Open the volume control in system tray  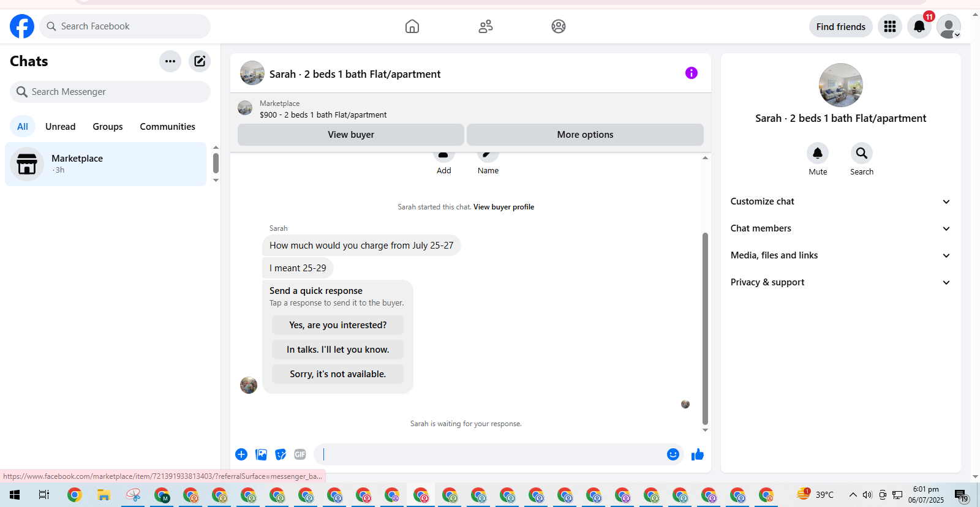coord(867,495)
